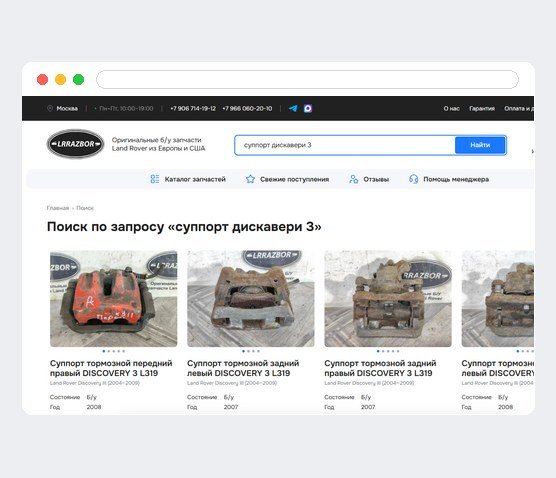Screen dimensions: 556x478
Task: Click the Найти search button
Action: 480,145
